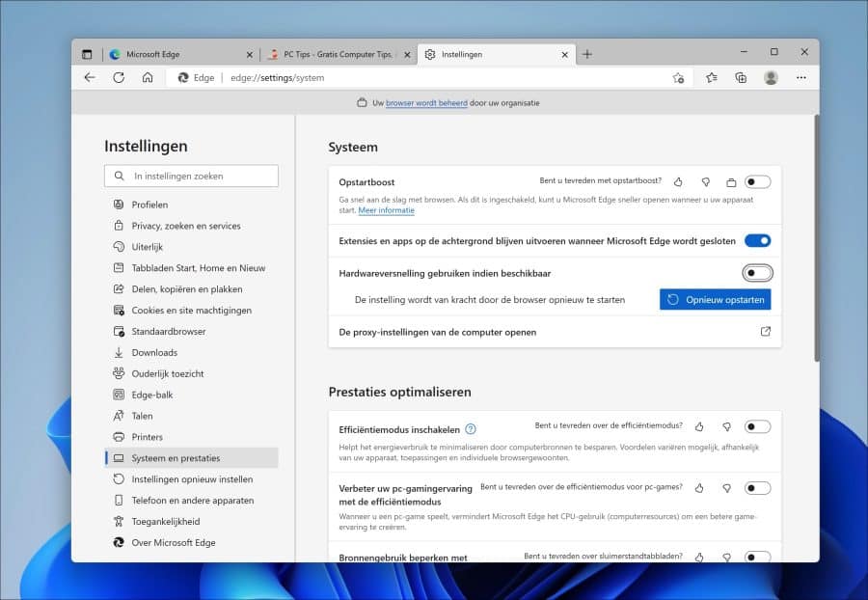
Task: Click the tab actions menu icon
Action: click(87, 54)
